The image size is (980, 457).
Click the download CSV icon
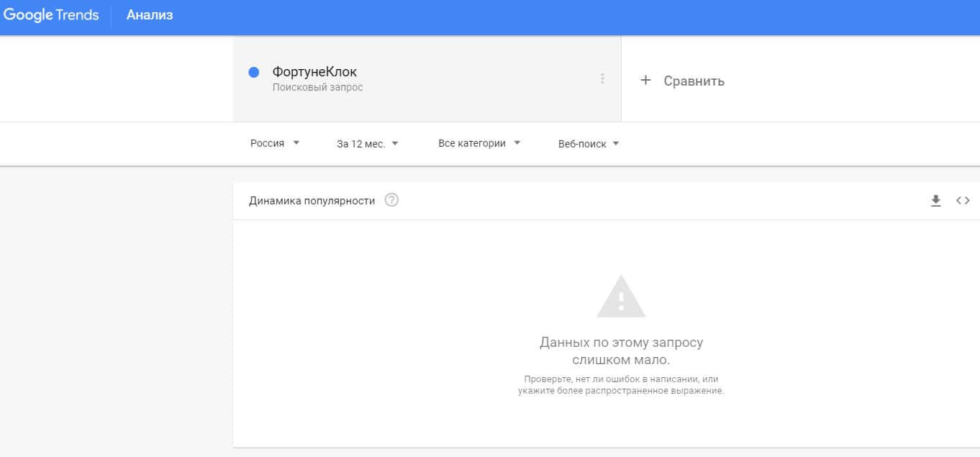935,201
